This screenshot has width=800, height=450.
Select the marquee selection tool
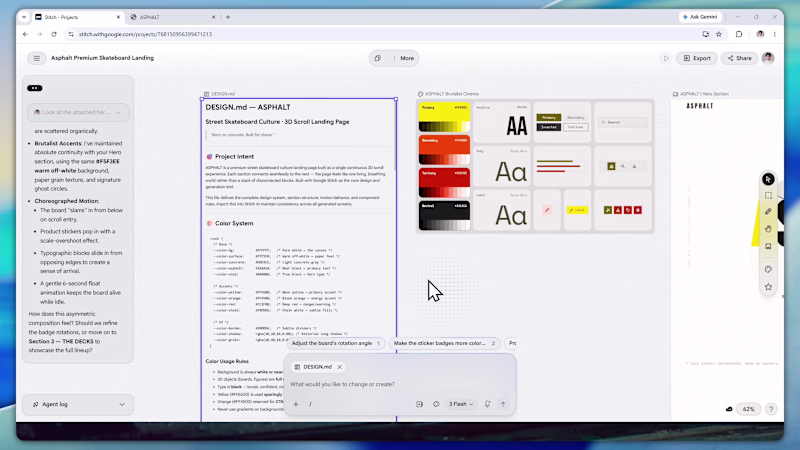(768, 195)
